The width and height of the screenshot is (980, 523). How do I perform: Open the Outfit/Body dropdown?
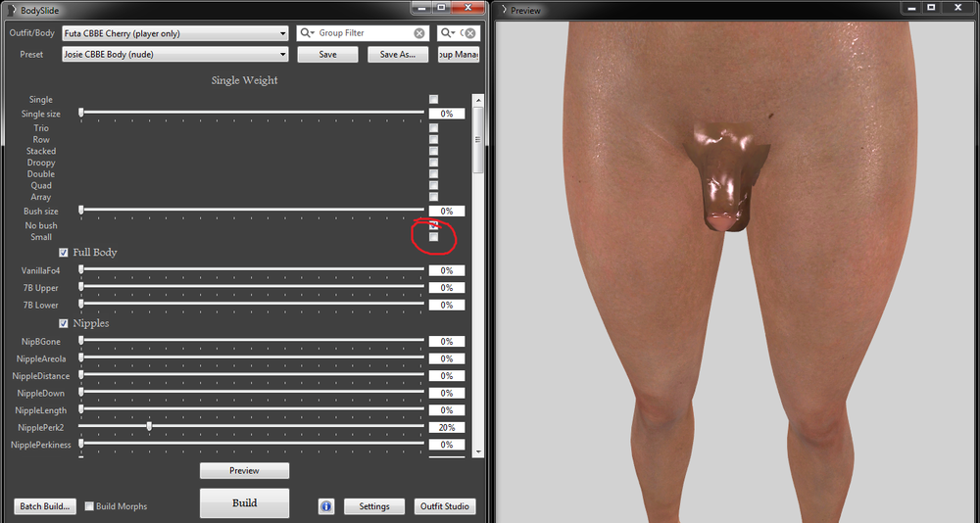[x=175, y=33]
